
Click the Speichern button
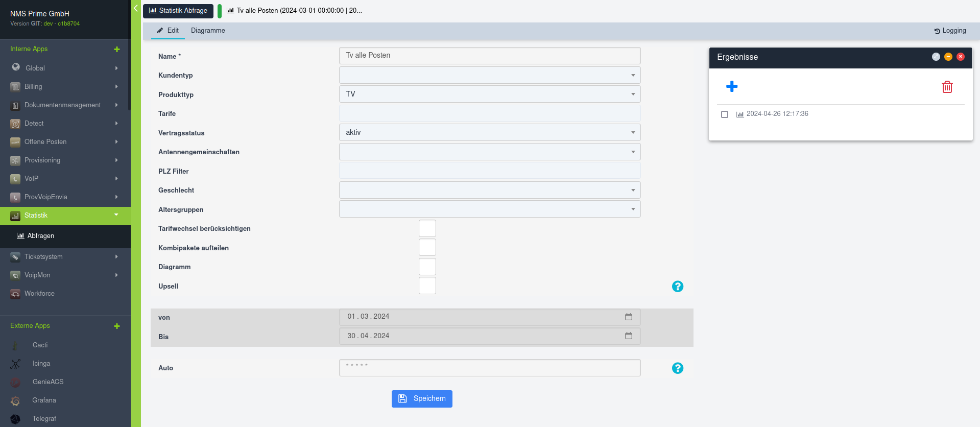click(422, 399)
